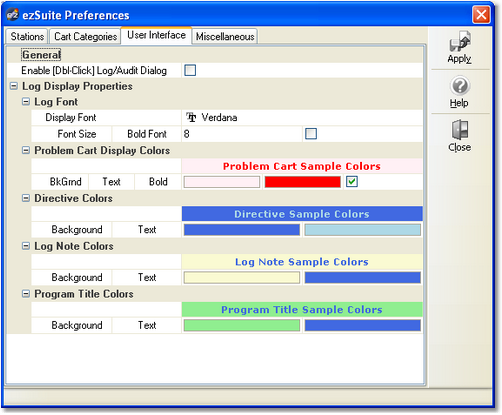Open Help via question mark icon
Image resolution: width=502 pixels, height=415 pixels.
460,86
